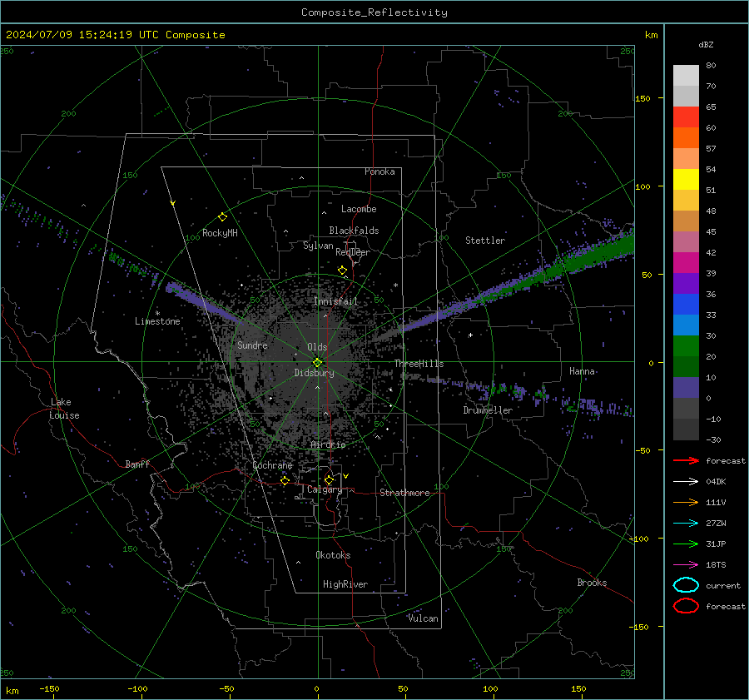Image resolution: width=749 pixels, height=700 pixels.
Task: Click the RedDeer city label
Action: [353, 252]
